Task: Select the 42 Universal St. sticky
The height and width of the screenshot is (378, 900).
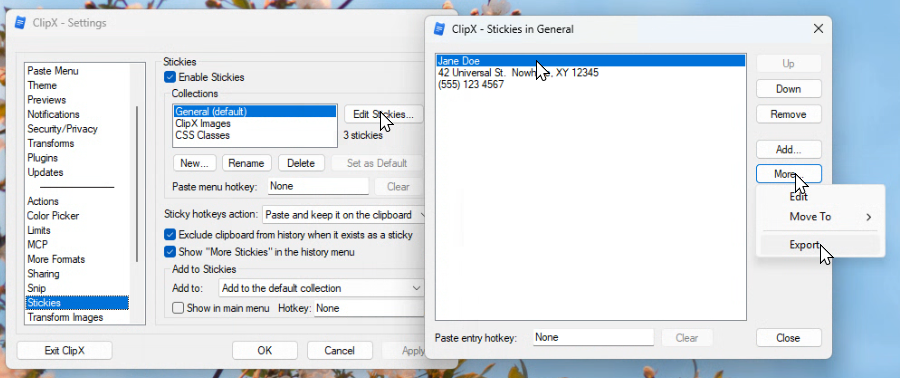Action: coord(591,73)
